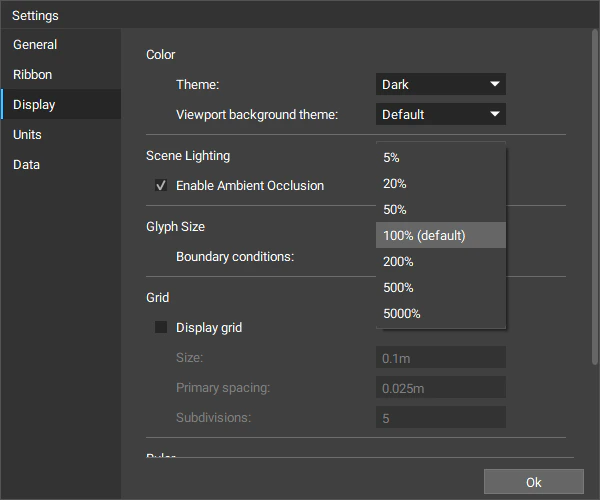This screenshot has height=500, width=600.
Task: Choose 50% glyph size option
Action: 440,209
